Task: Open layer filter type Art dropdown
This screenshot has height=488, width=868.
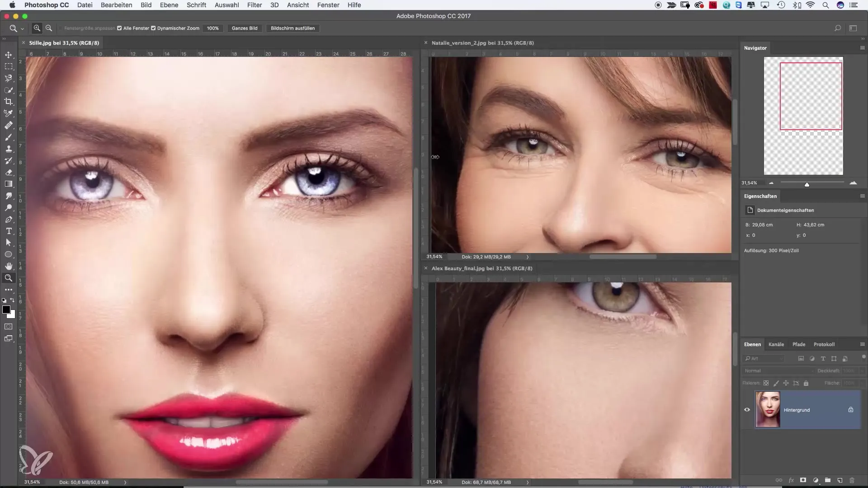Action: pos(764,358)
